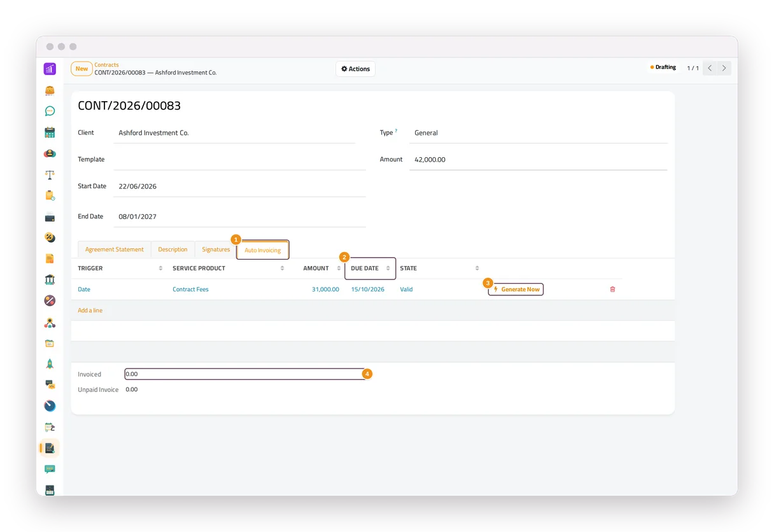Open the Client field selection
Viewport: 774px width, 532px height.
tap(234, 133)
